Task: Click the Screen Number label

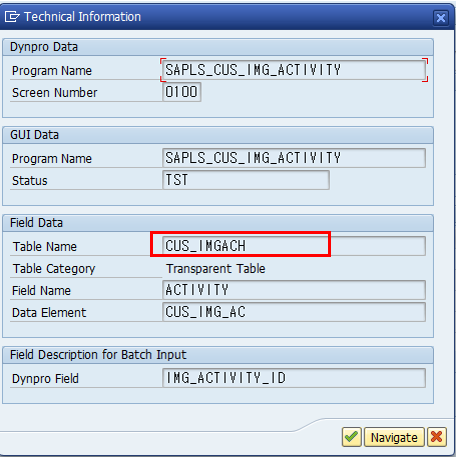Action: click(x=55, y=93)
